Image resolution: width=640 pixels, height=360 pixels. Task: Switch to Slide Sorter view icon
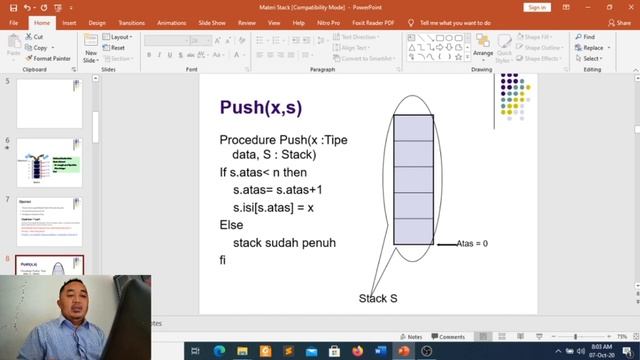click(502, 336)
